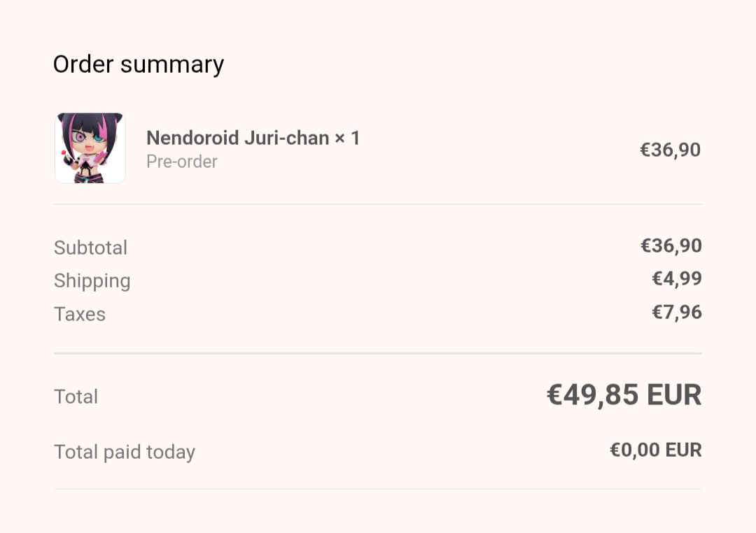Select the Total label

pos(76,397)
